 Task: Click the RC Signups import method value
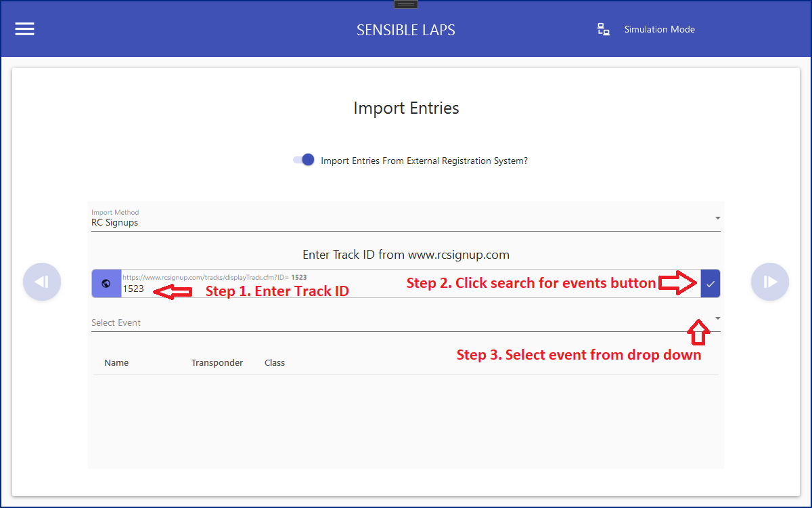tap(115, 222)
